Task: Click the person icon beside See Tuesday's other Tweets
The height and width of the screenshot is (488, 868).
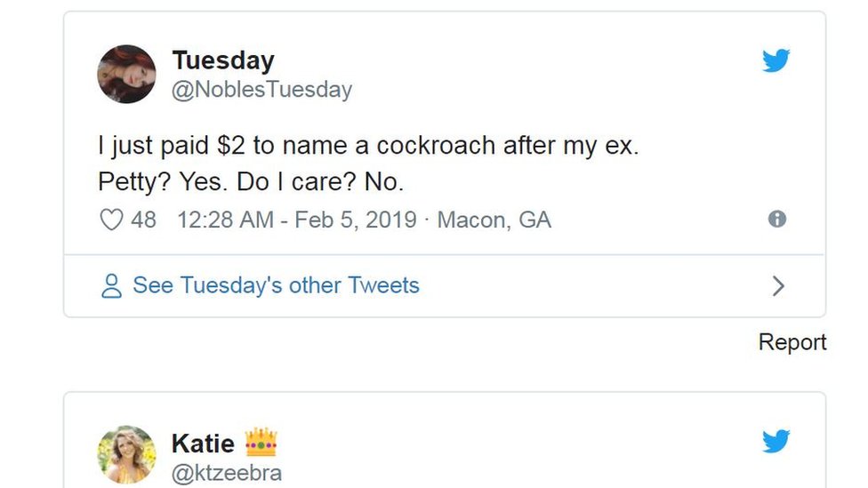Action: (111, 286)
